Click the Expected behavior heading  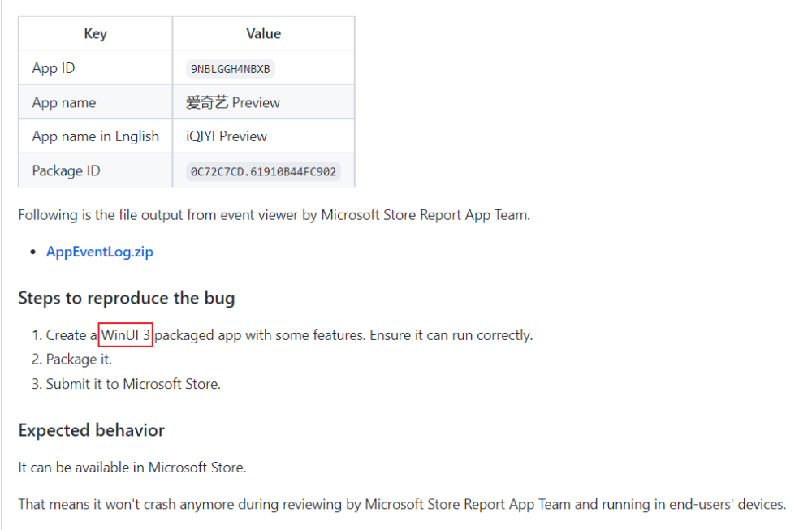92,430
